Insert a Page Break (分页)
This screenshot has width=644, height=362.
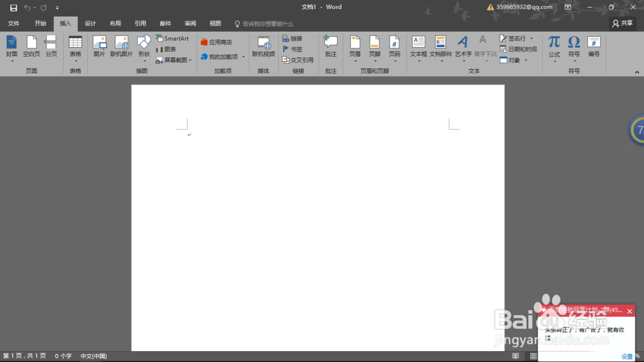[51, 46]
